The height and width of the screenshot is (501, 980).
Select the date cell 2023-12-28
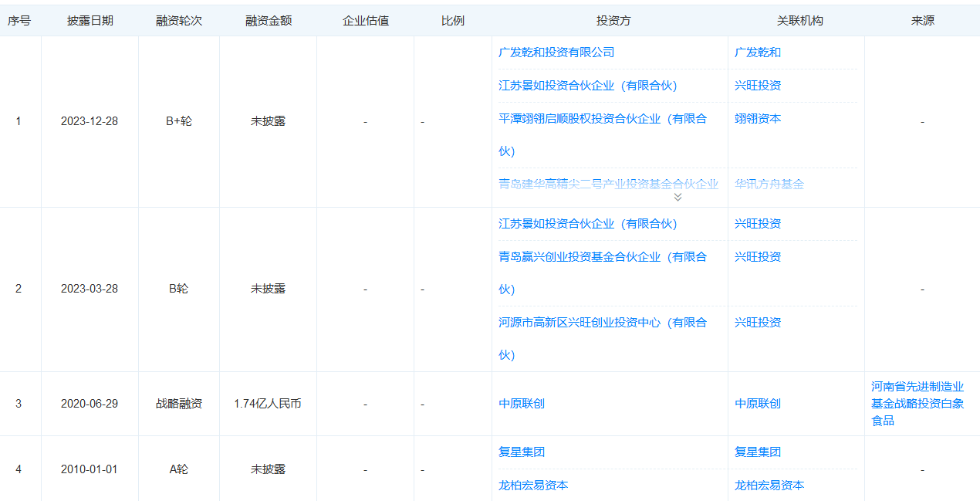[90, 122]
